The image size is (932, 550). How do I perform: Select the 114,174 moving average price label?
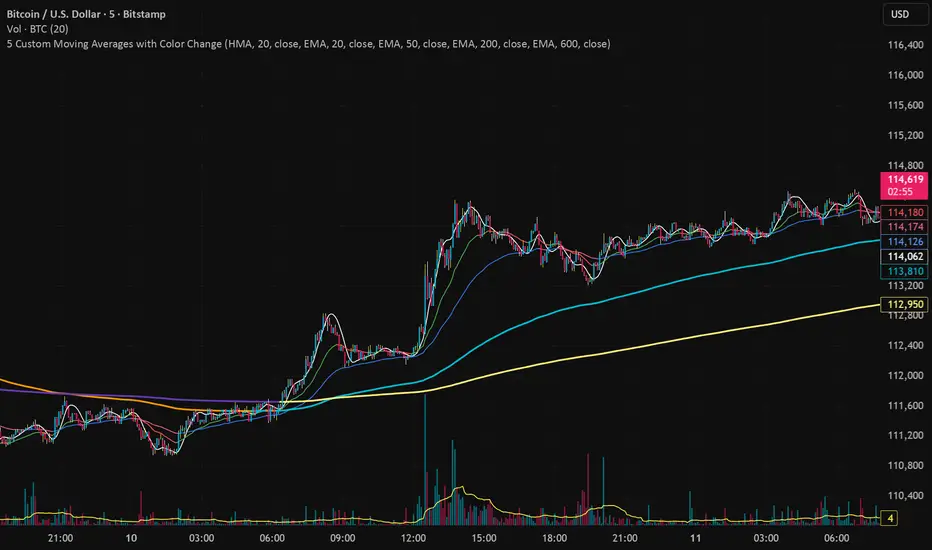[x=904, y=227]
